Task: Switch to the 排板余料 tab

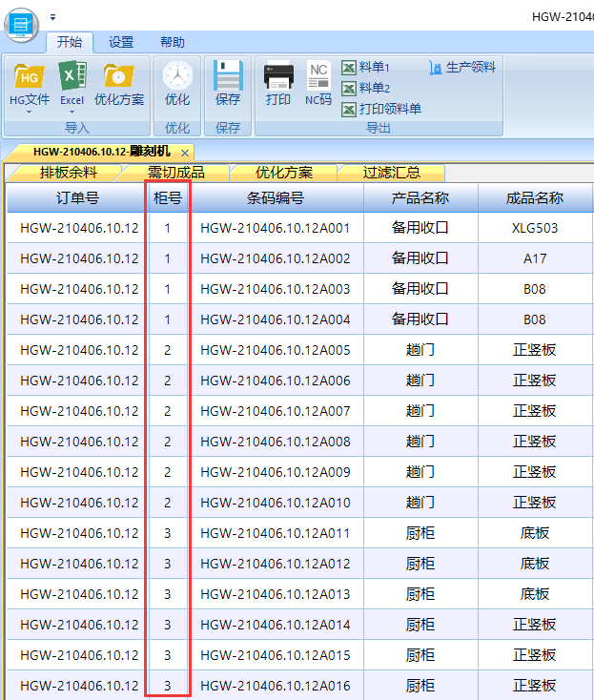Action: pos(69,173)
